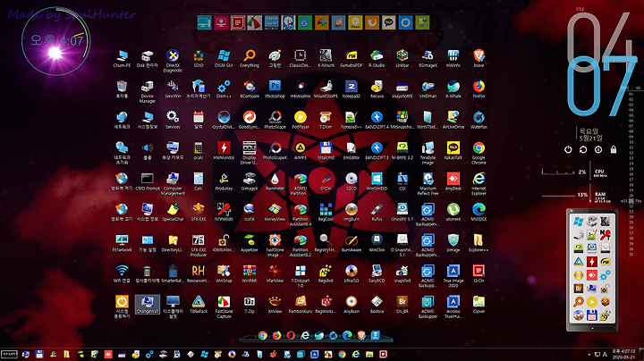Open R-Studio desktop shortcut

[x=377, y=58]
